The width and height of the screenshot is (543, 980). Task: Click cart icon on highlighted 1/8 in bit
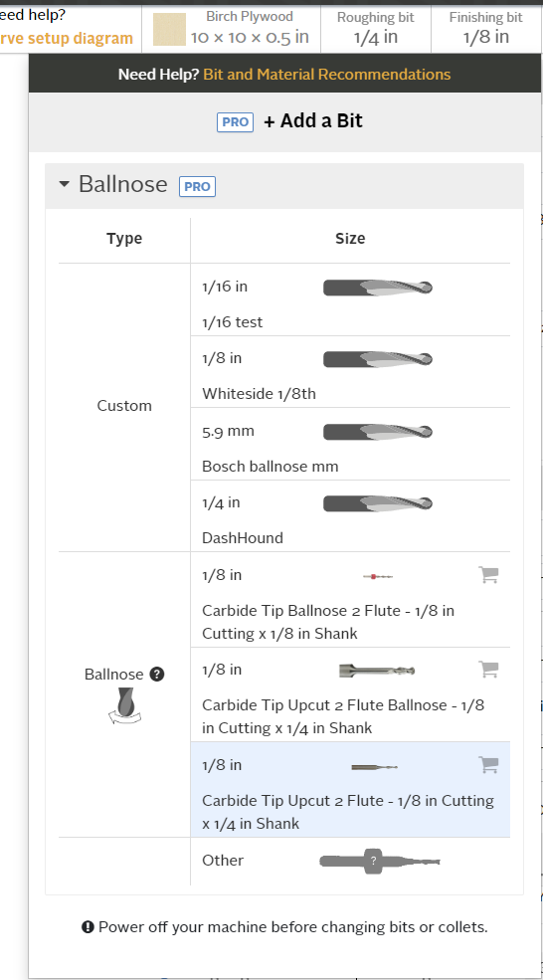click(x=488, y=764)
